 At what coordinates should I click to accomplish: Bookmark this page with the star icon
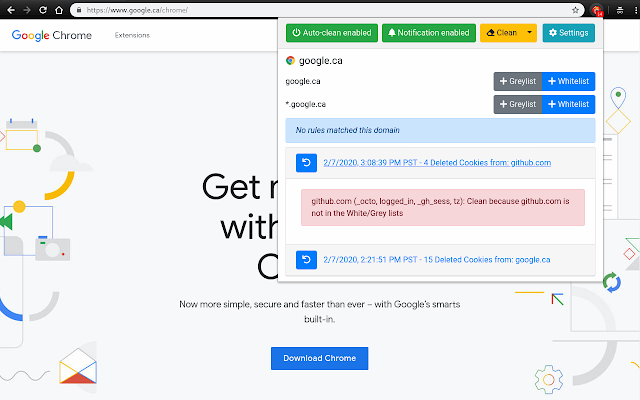pyautogui.click(x=576, y=10)
